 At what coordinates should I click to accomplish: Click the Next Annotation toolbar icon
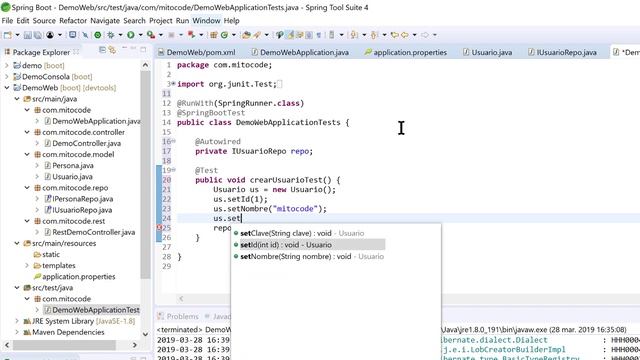(x=354, y=35)
